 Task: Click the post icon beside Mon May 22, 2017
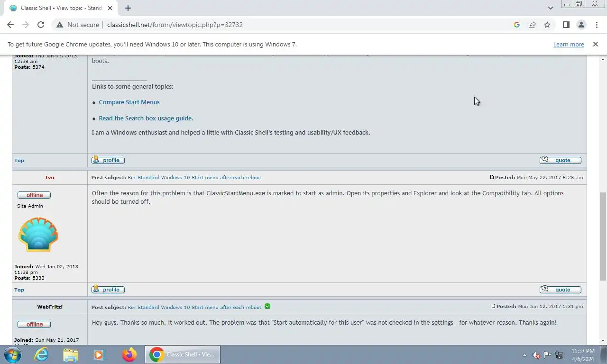click(492, 177)
